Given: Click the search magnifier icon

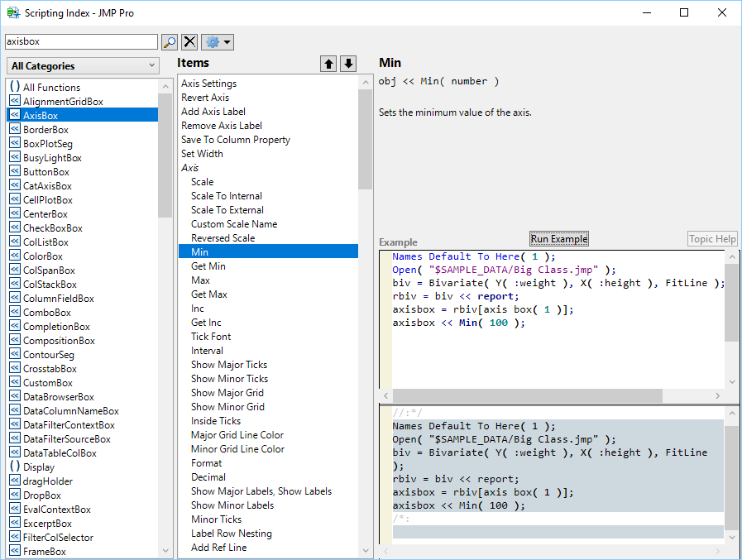Looking at the screenshot, I should 169,41.
